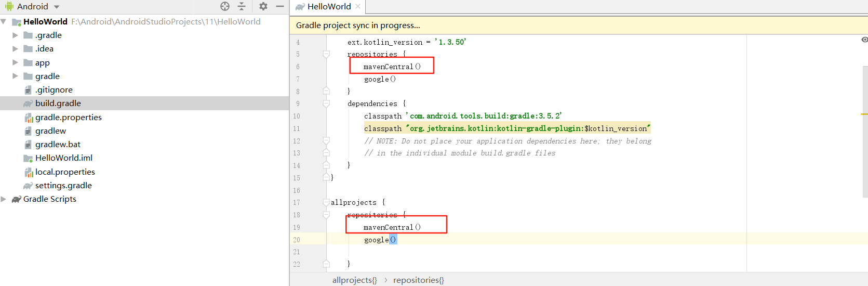Image resolution: width=868 pixels, height=286 pixels.
Task: Select gradle.properties in the project tree
Action: (69, 118)
